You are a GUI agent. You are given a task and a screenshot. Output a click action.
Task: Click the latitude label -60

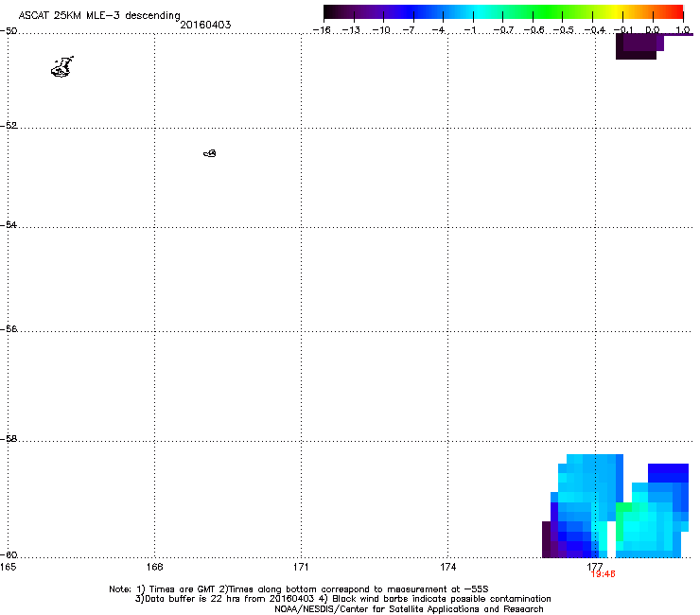pos(9,554)
